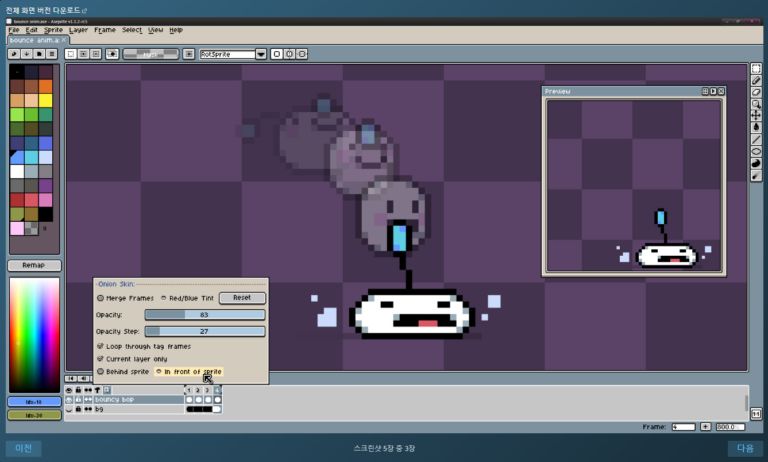Click the 다음 next screenshot button
The width and height of the screenshot is (768, 462).
pyautogui.click(x=745, y=448)
